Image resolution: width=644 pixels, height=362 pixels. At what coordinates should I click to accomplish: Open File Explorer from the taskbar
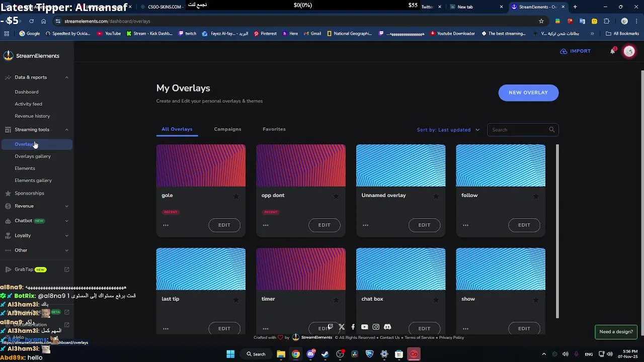pyautogui.click(x=281, y=354)
